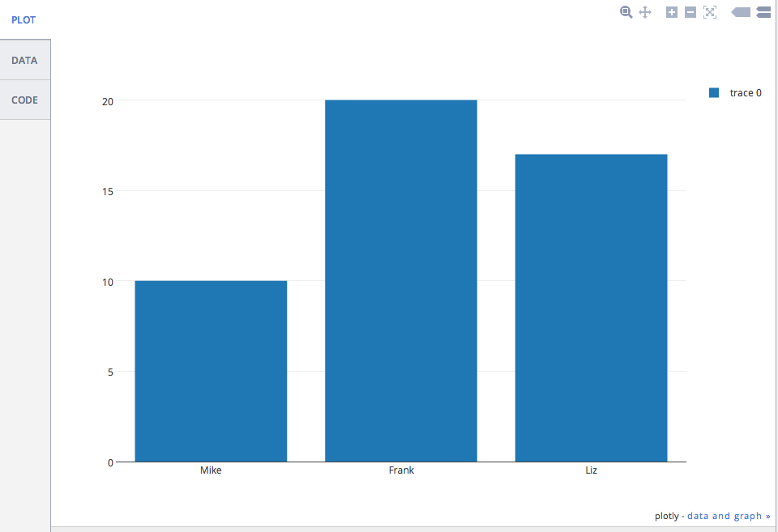Click the 15 y-axis tick label
The image size is (778, 532).
tap(108, 191)
